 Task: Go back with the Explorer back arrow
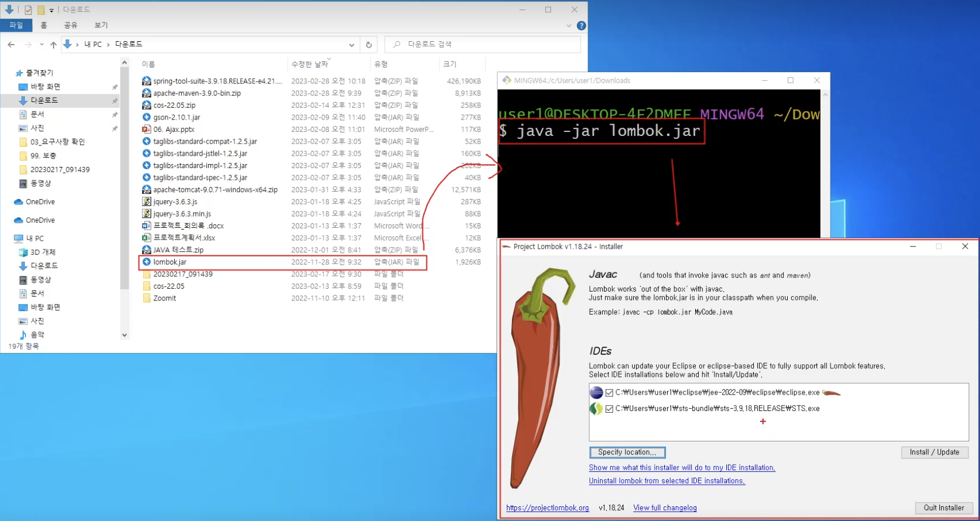[11, 45]
